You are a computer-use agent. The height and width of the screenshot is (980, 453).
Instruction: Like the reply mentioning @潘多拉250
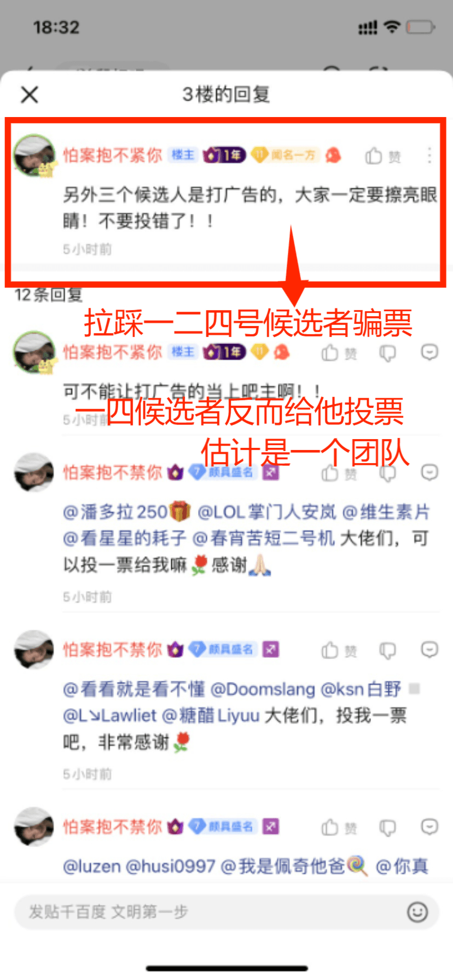click(339, 472)
